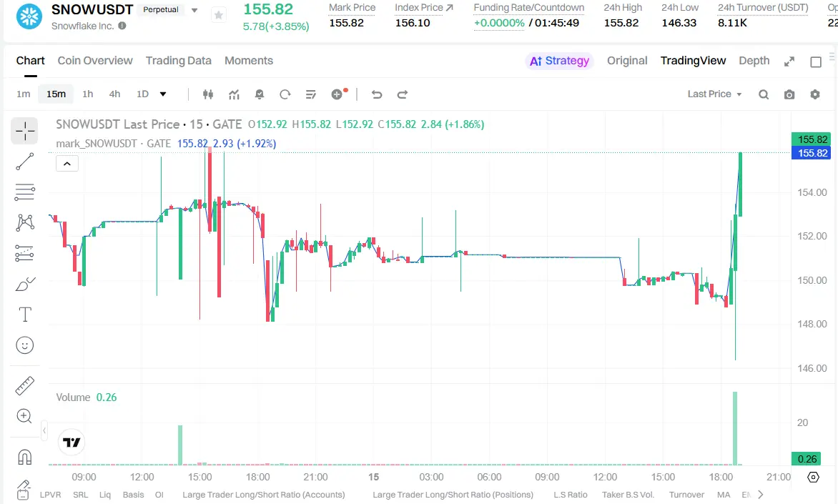Toggle the layout square icon
This screenshot has width=838, height=504.
[816, 62]
